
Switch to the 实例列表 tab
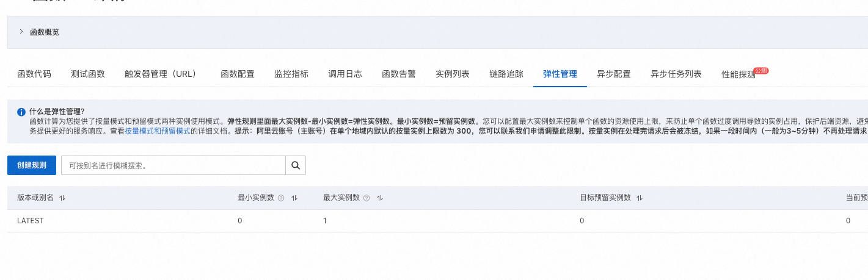[453, 74]
